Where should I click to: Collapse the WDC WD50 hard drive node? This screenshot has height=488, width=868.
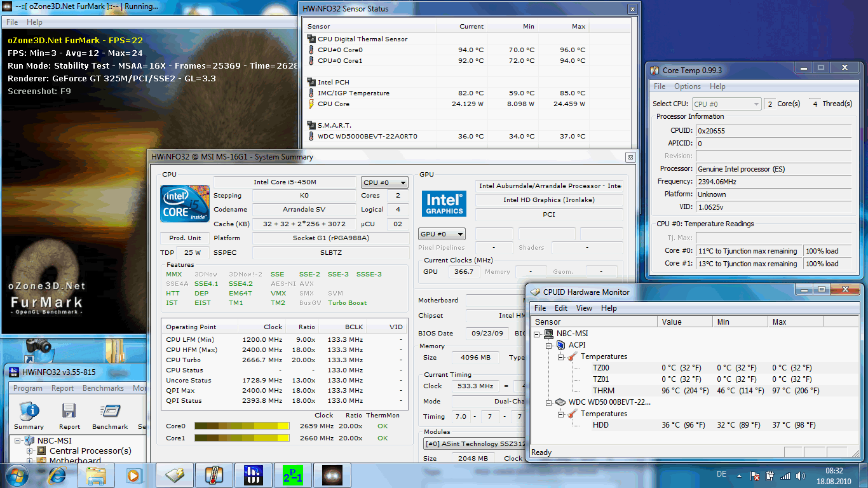tap(549, 402)
